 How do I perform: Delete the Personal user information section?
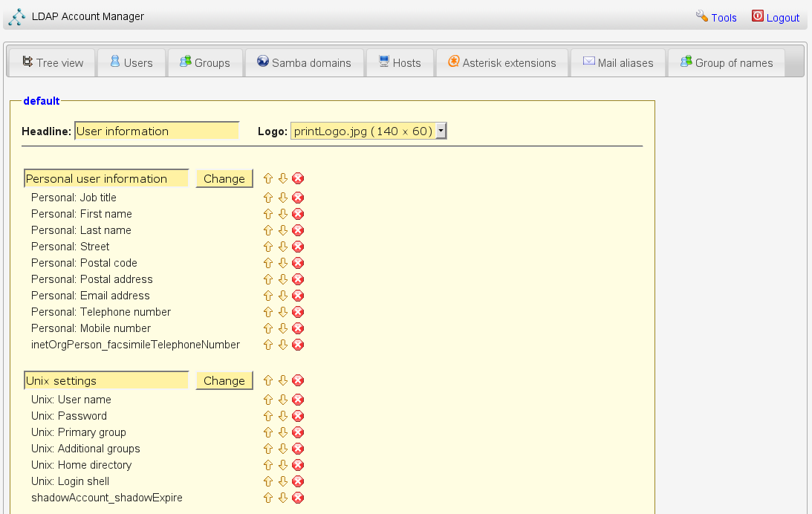click(x=298, y=178)
